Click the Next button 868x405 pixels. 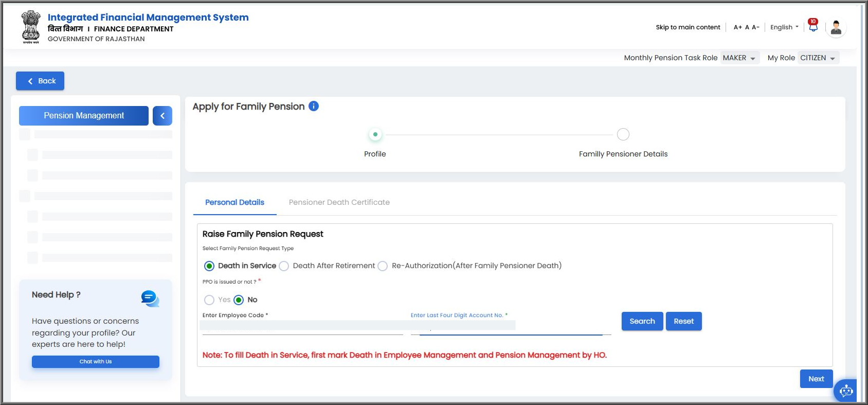pyautogui.click(x=816, y=379)
